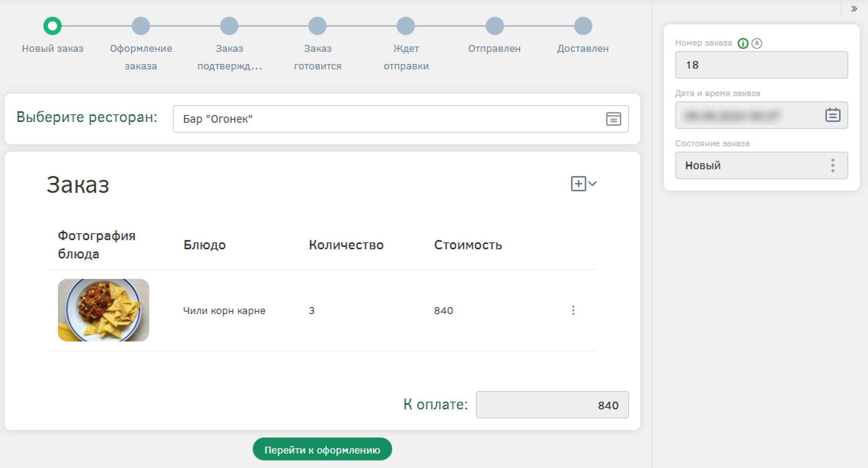
Task: Open row actions menu for Чили корн карне
Action: tap(573, 310)
